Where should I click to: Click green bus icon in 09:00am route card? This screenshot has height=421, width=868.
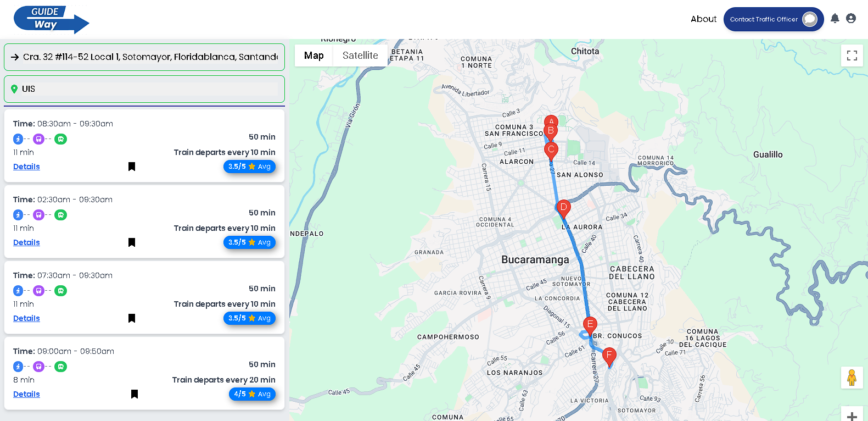61,367
